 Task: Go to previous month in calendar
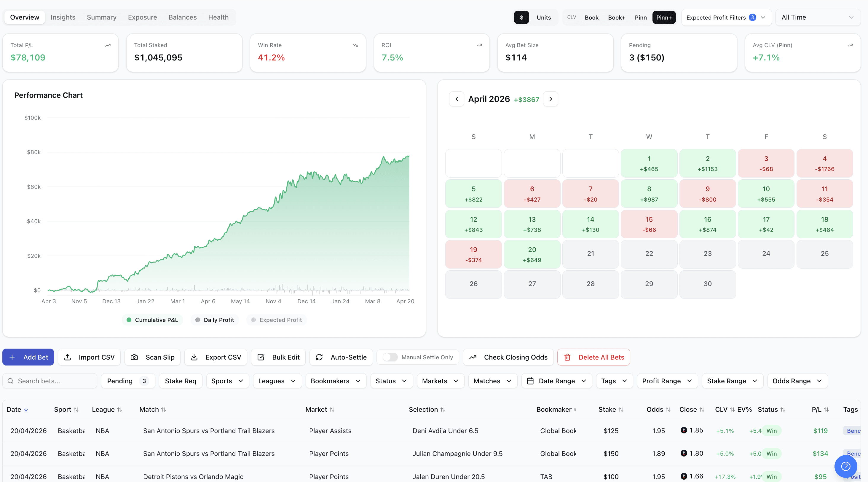[457, 99]
